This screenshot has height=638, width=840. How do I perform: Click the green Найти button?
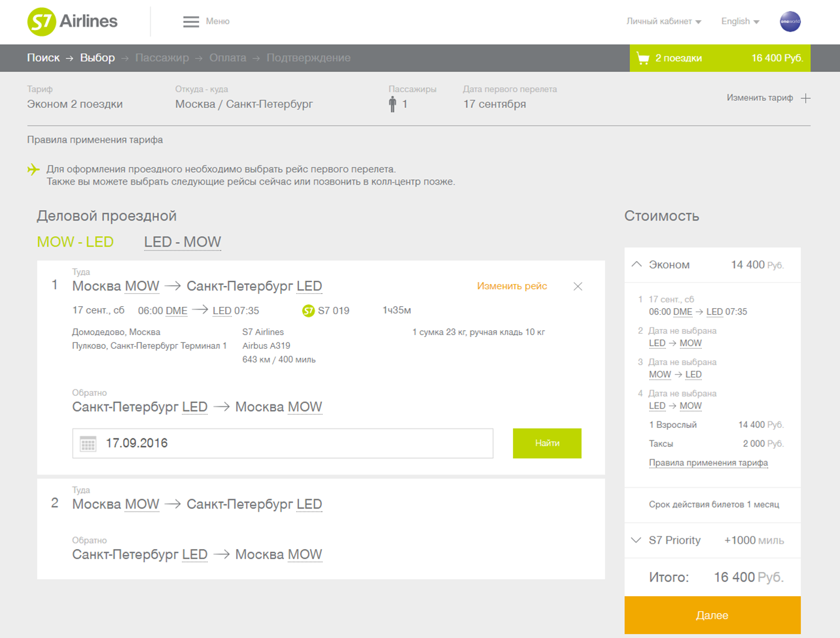pyautogui.click(x=547, y=444)
